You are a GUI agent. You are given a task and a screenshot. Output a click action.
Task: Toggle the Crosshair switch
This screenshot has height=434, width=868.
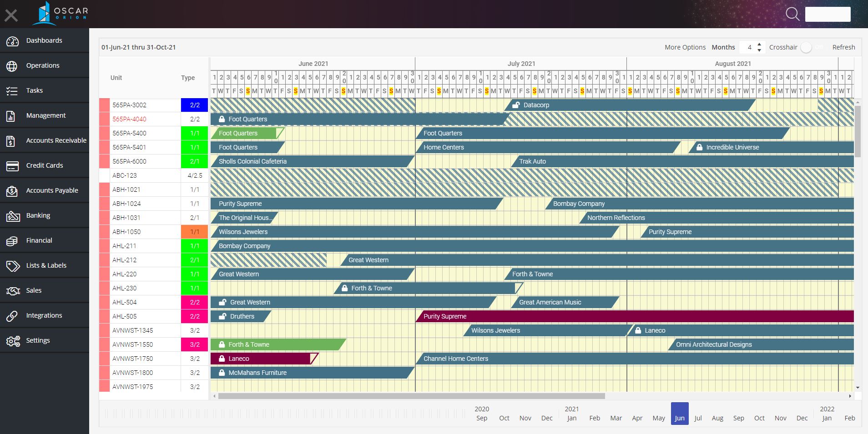pos(807,47)
